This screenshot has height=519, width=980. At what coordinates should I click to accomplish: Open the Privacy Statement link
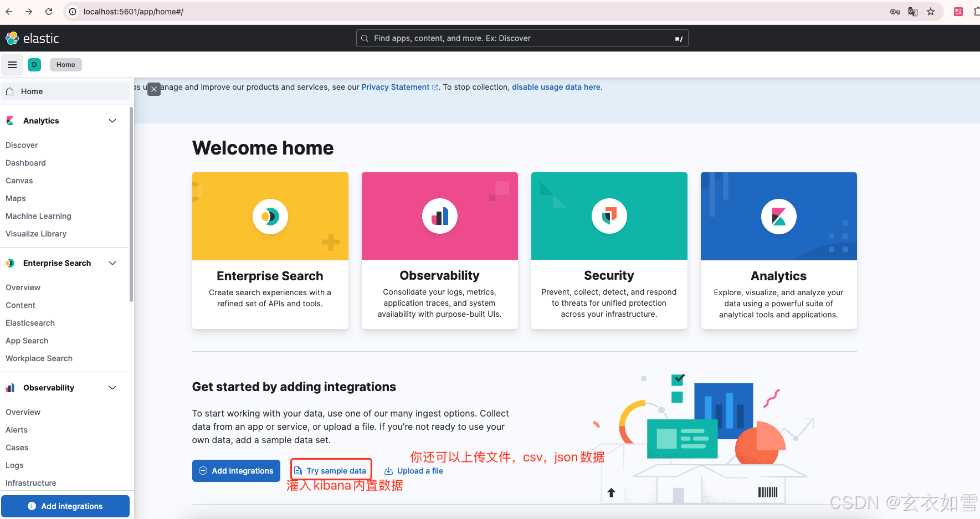coord(396,87)
